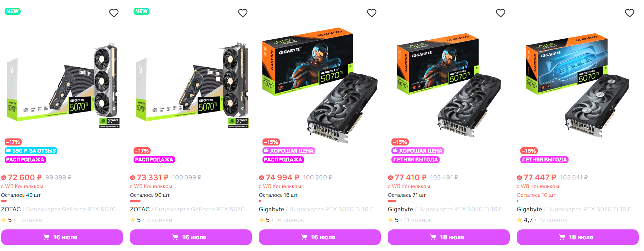
Task: Click the heart icon on the Gigabyte Eagle card
Action: 629,13
